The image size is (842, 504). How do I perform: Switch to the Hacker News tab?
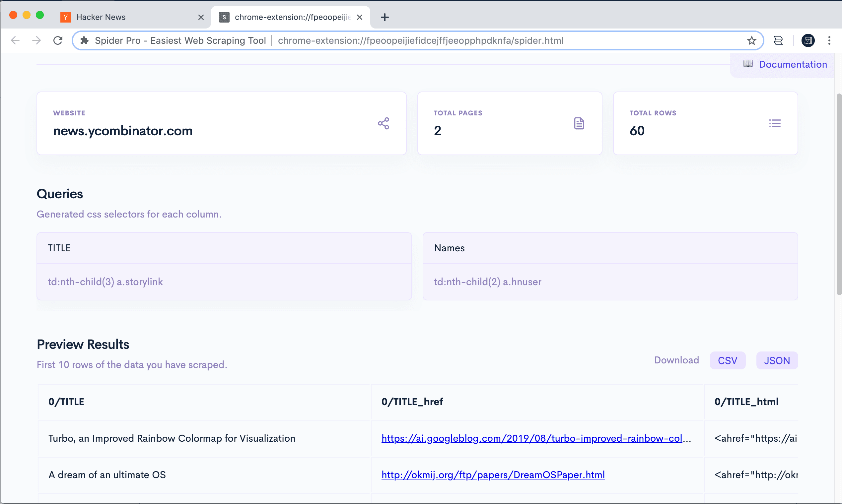pos(129,17)
